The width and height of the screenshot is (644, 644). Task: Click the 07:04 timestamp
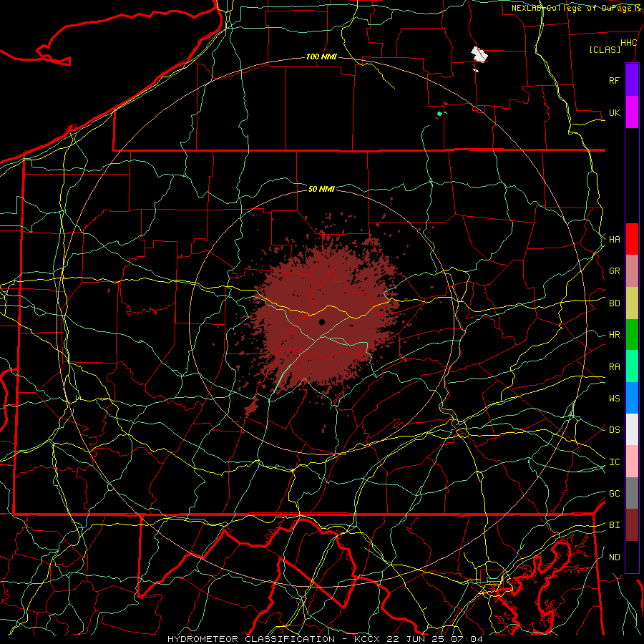tap(467, 639)
